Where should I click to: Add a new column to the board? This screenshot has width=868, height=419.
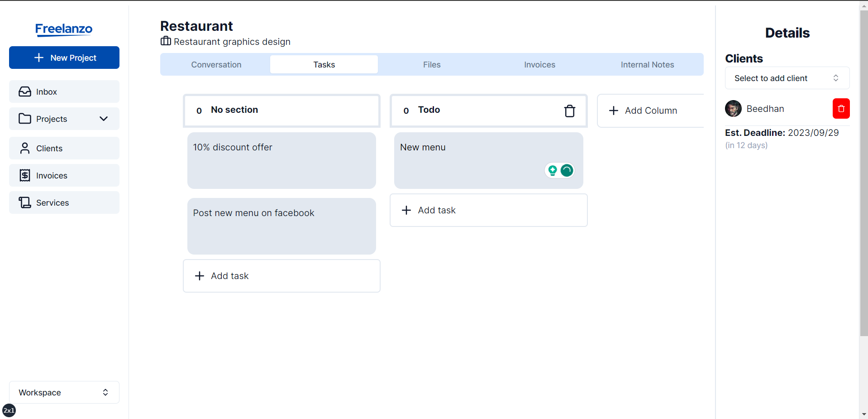[x=650, y=111]
